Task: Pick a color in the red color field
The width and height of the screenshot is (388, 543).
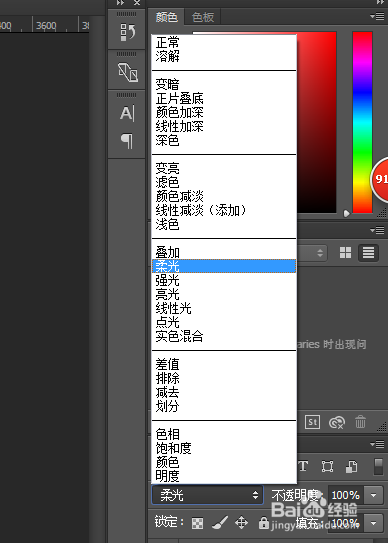Action: coord(317,122)
